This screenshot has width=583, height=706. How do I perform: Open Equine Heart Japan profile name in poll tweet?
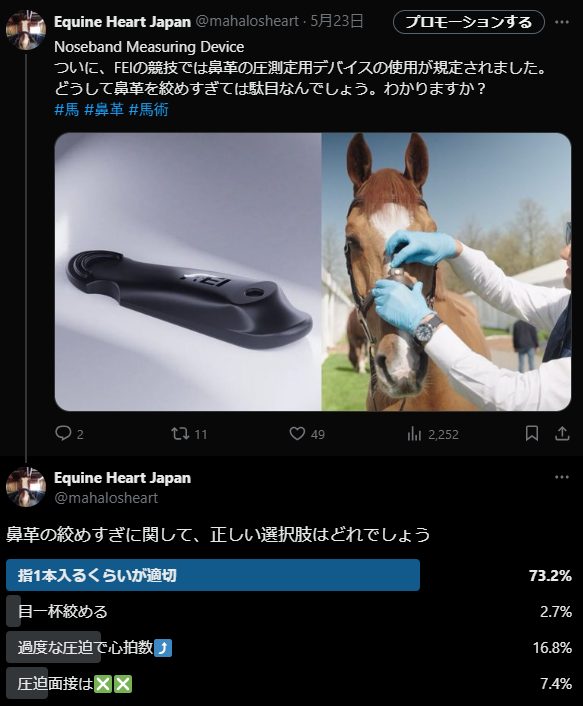click(122, 478)
